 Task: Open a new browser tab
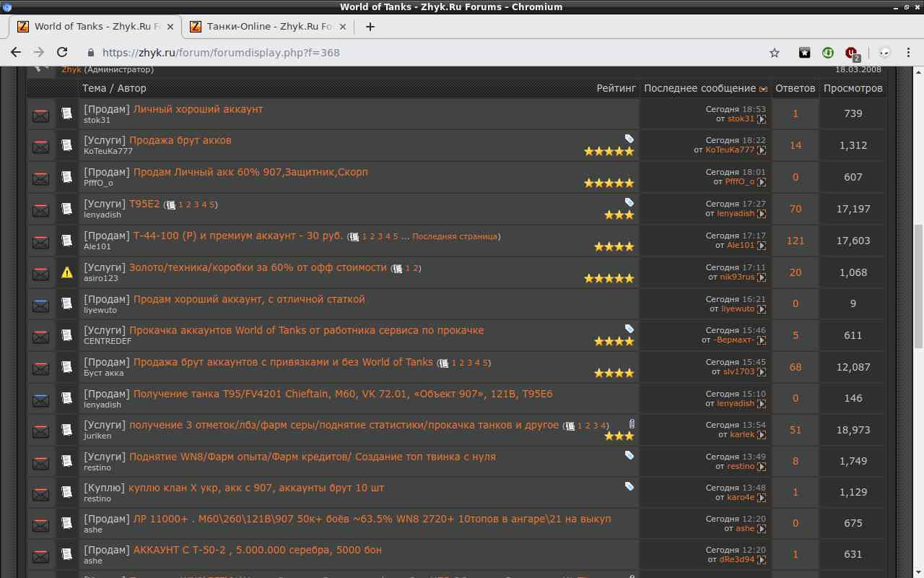tap(370, 27)
